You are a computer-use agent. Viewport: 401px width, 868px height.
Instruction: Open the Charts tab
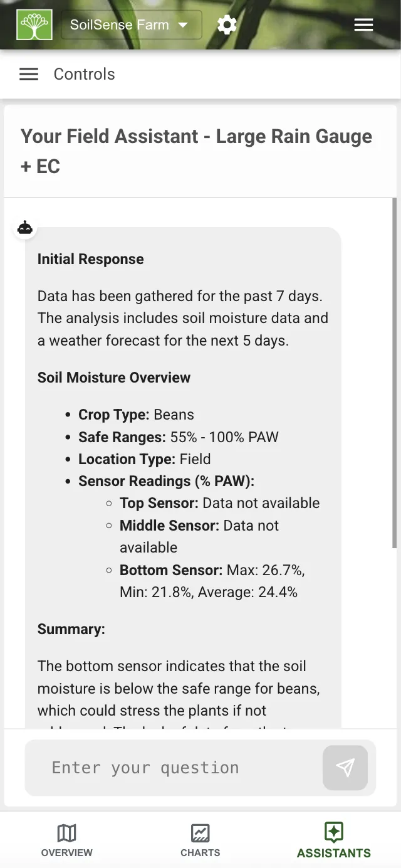coord(200,840)
